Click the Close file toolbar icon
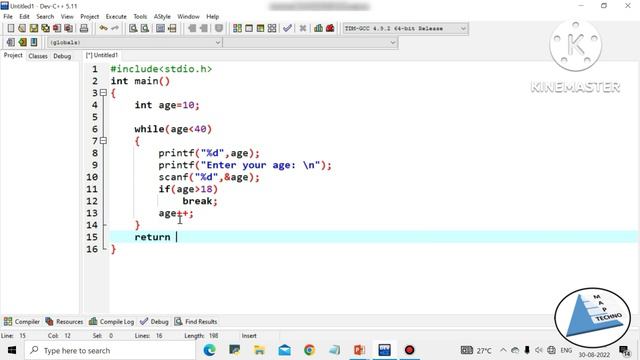 point(57,28)
